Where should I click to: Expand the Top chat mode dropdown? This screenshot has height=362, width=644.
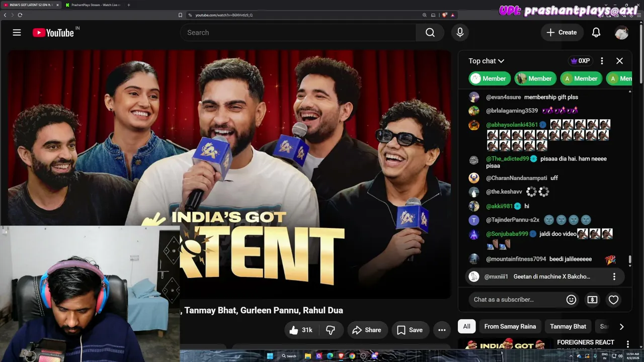point(486,61)
